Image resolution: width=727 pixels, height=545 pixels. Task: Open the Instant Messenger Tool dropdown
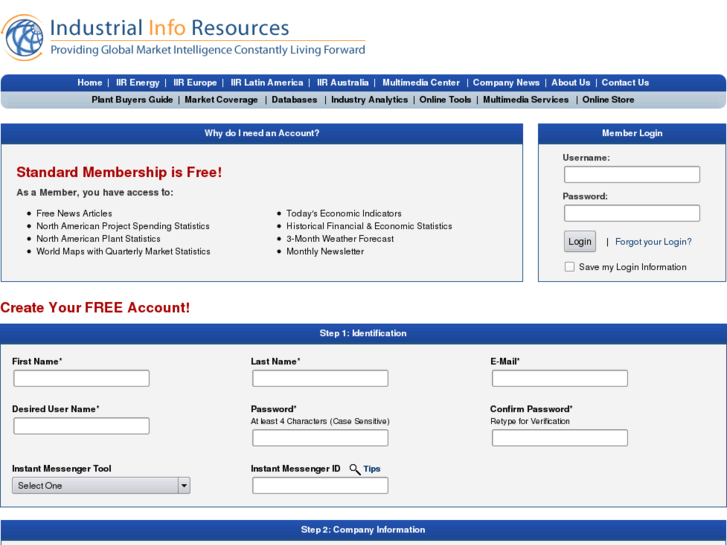(x=101, y=486)
